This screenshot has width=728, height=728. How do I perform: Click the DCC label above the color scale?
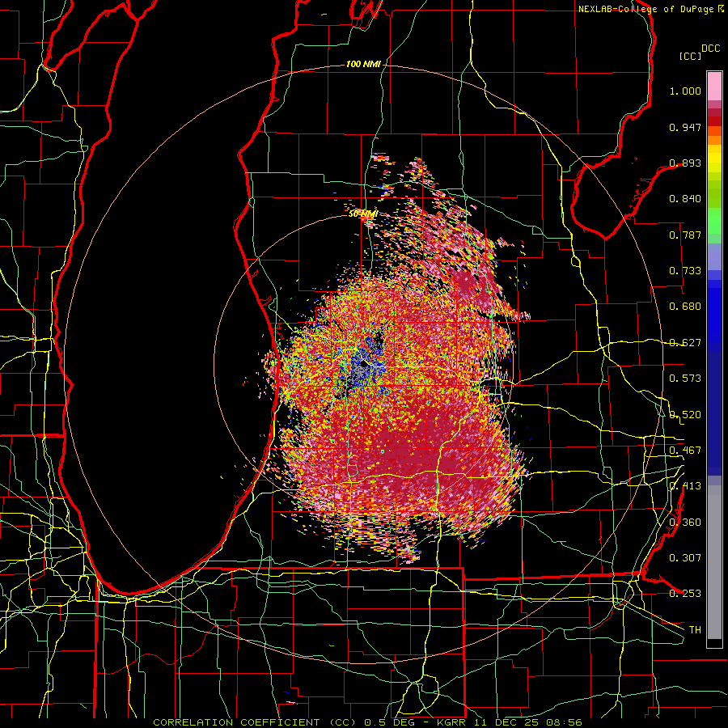coord(710,49)
